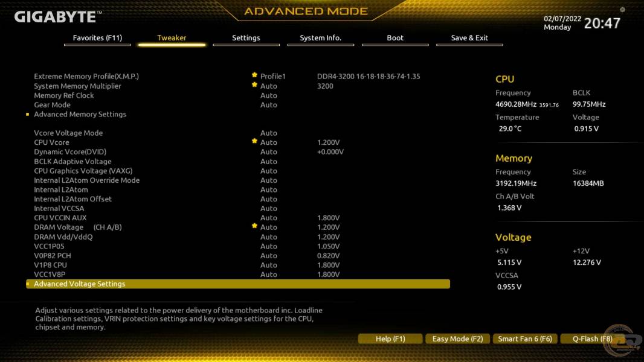Viewport: 644px width, 362px height.
Task: Open Smart Fan 6 (F6)
Action: [525, 338]
